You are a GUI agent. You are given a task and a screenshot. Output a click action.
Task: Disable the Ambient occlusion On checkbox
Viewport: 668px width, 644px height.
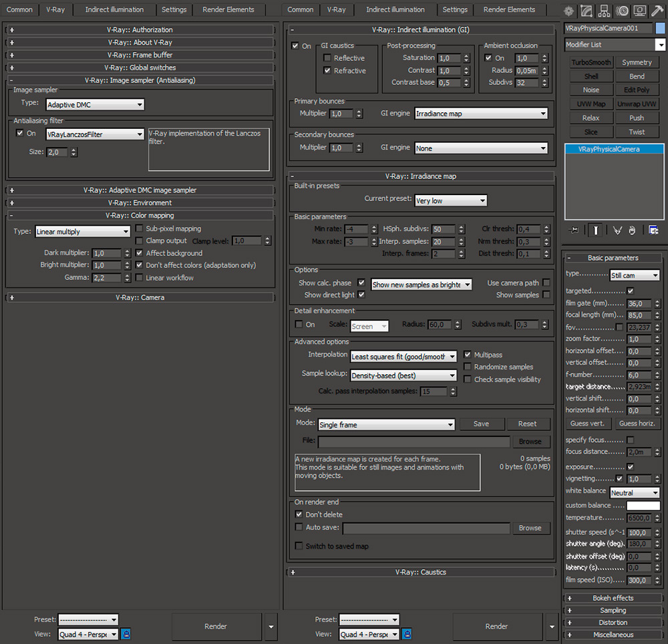[x=488, y=58]
